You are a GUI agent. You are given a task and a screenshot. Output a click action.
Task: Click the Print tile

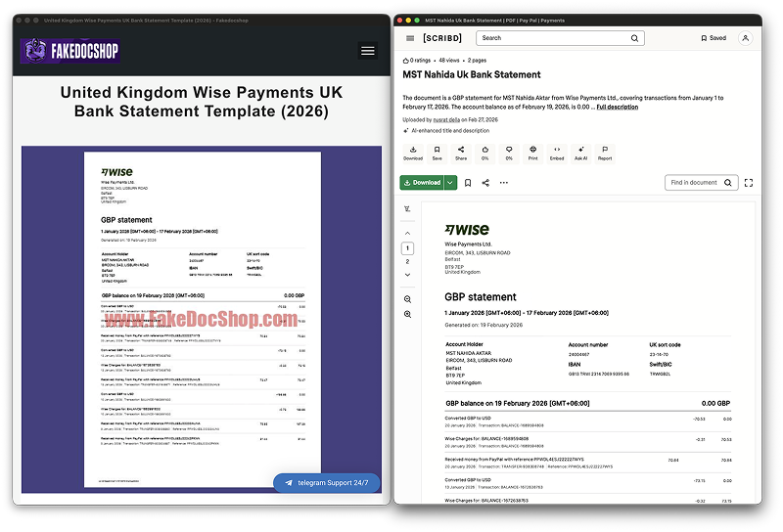click(x=532, y=153)
